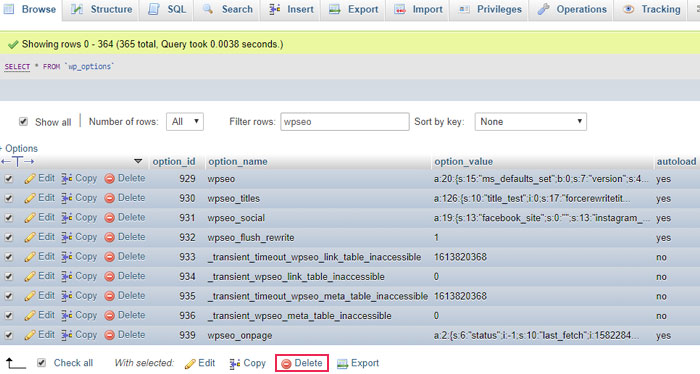Open the Number of rows dropdown

pos(185,121)
